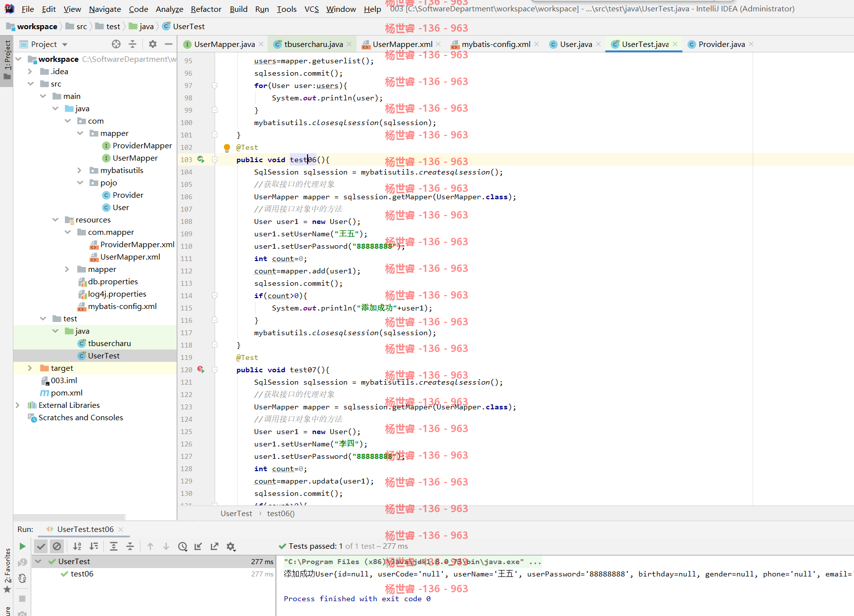854x616 pixels.
Task: Close the tbusercharu.java tab
Action: pyautogui.click(x=349, y=44)
